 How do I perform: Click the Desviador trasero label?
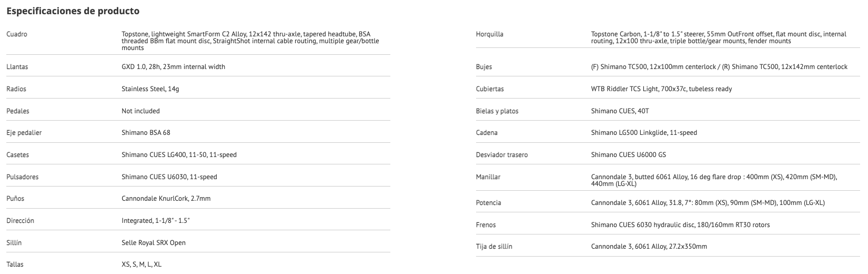point(502,155)
